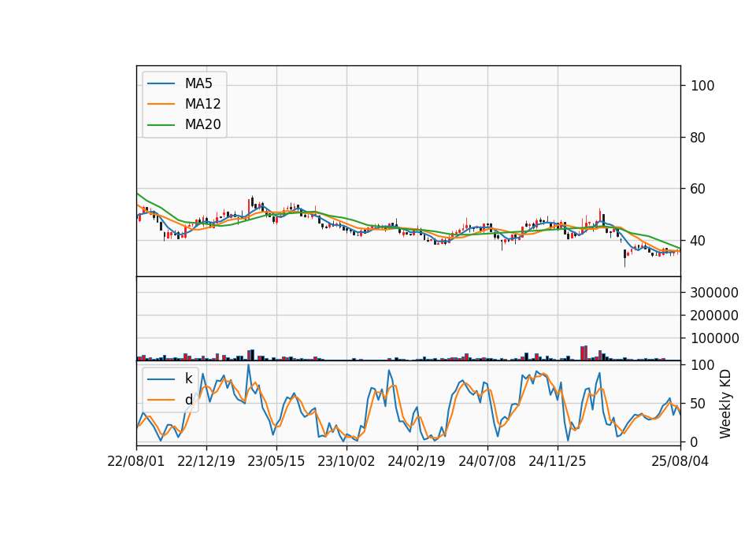Click the d legend label in KD panel

coord(188,400)
